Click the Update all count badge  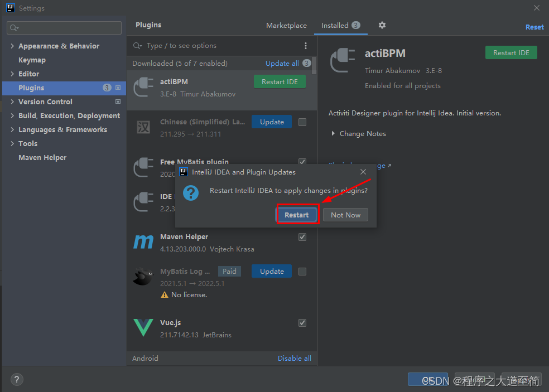click(307, 64)
